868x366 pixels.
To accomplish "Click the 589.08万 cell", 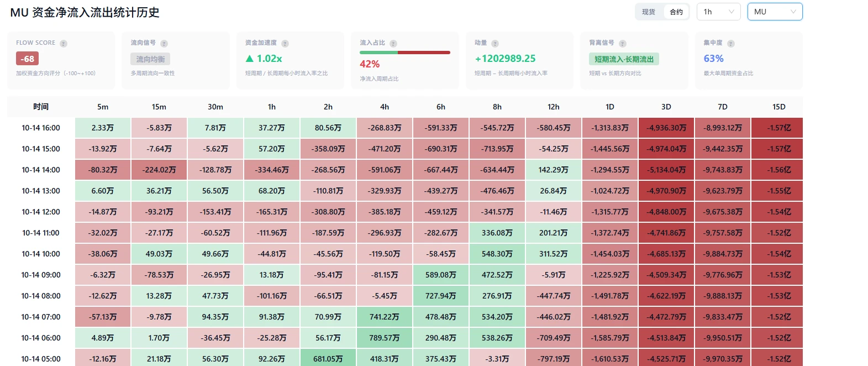I will click(x=441, y=275).
